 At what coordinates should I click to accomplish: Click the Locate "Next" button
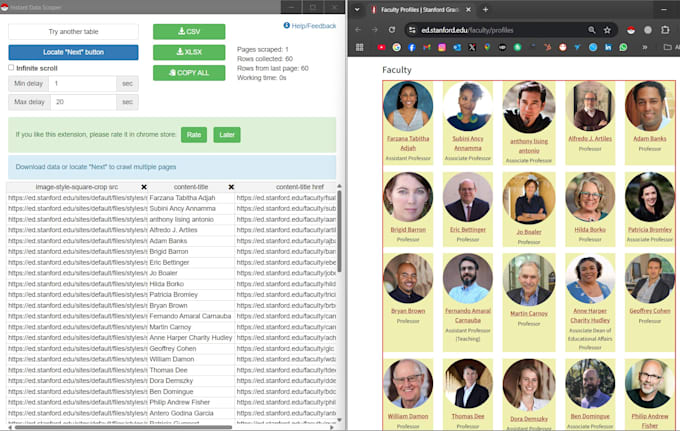[x=73, y=52]
